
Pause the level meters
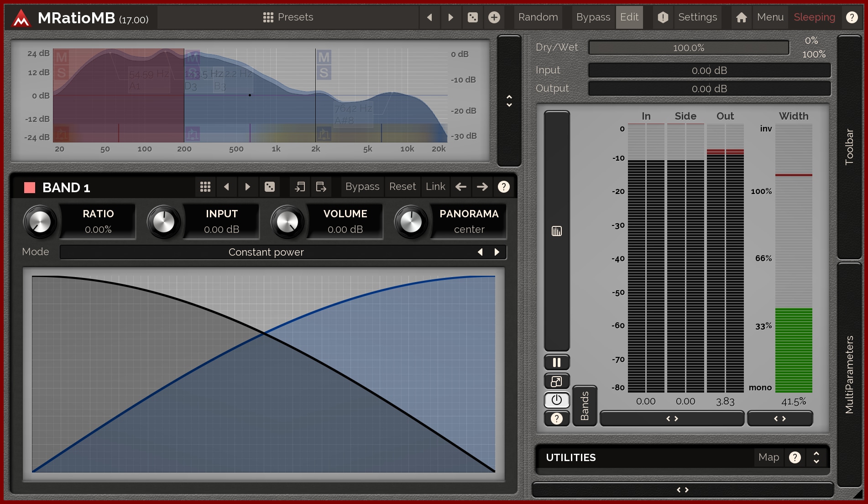[x=557, y=362]
